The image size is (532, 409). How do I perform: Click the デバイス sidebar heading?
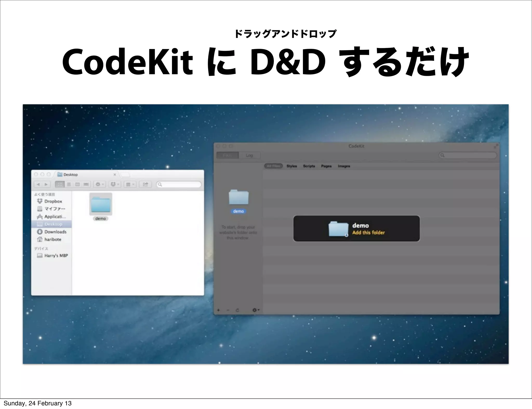[41, 249]
